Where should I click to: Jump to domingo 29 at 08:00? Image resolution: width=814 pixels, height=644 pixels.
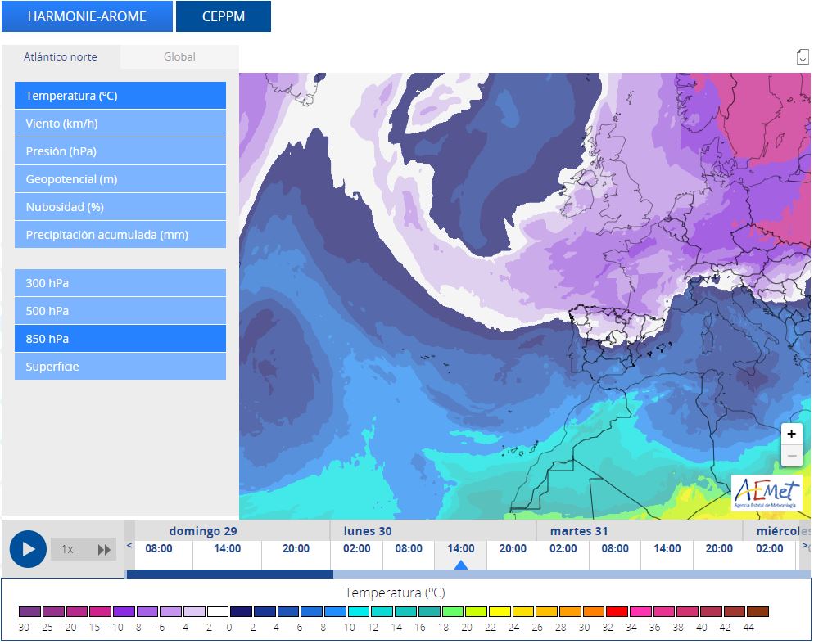(x=159, y=548)
